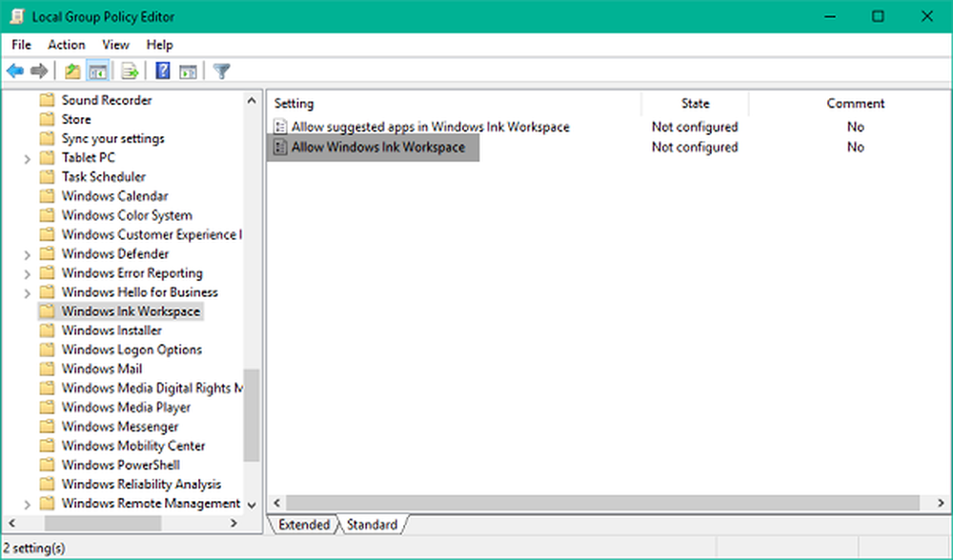Click the settings list horizontal scrollbar
The width and height of the screenshot is (953, 560).
[x=602, y=503]
